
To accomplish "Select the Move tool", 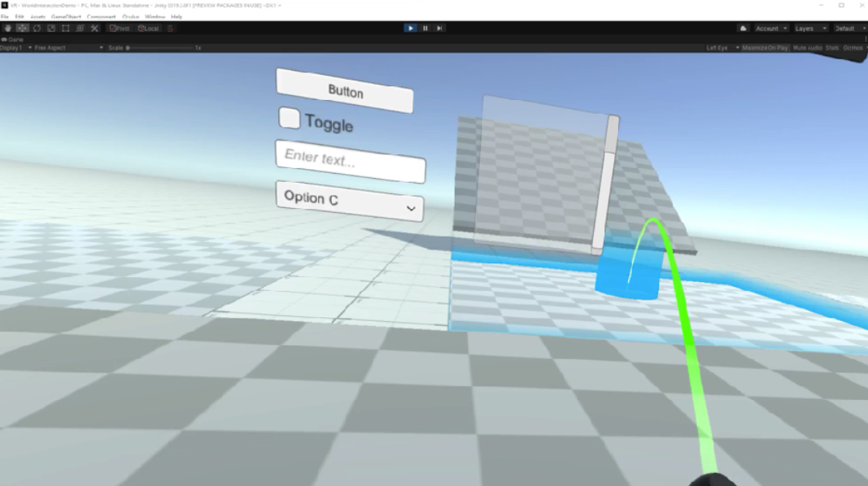I will tap(23, 28).
